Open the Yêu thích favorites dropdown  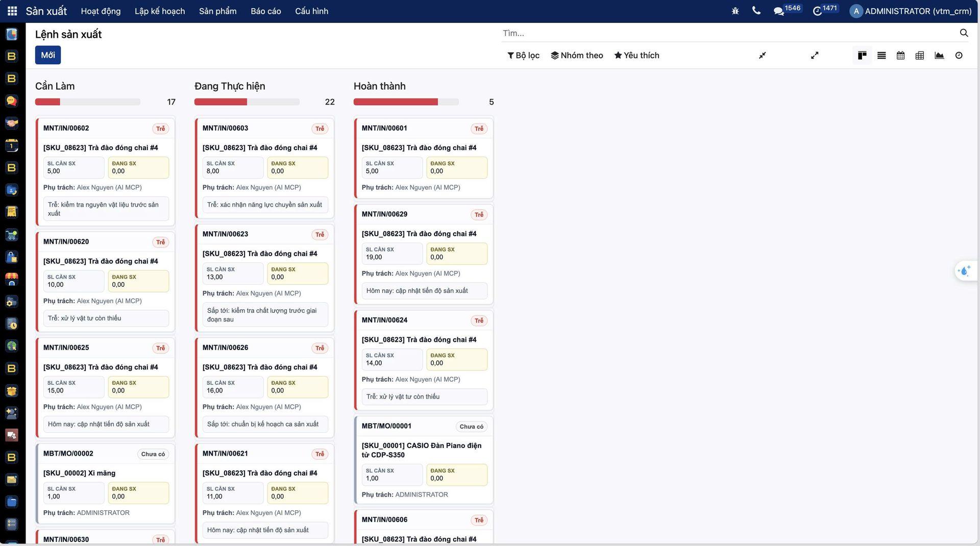(636, 55)
